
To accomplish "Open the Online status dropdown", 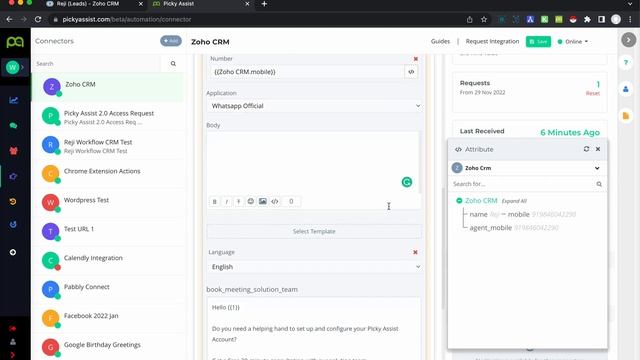I will [573, 42].
